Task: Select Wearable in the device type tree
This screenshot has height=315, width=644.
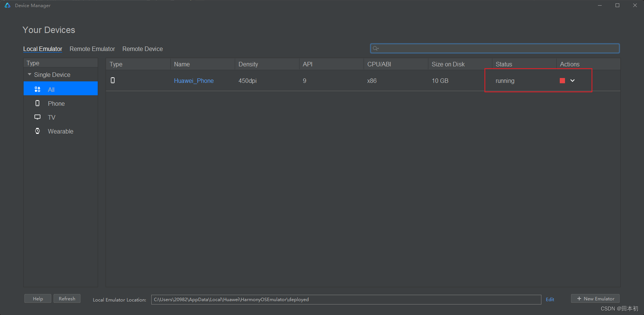Action: [x=61, y=131]
